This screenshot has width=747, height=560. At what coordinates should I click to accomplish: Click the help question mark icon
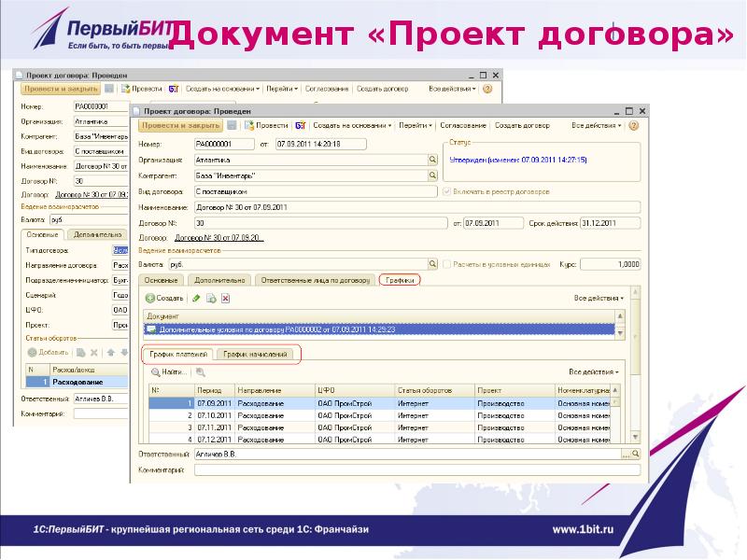point(633,125)
